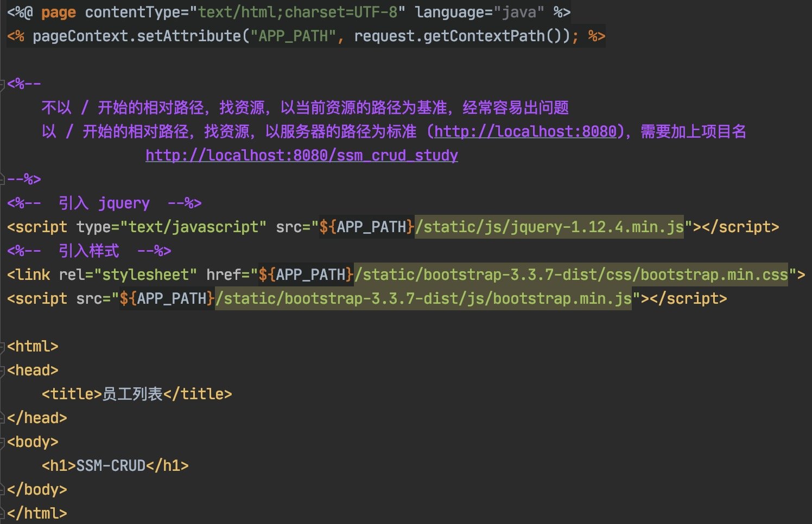Click the opening <title> tag

click(72, 394)
